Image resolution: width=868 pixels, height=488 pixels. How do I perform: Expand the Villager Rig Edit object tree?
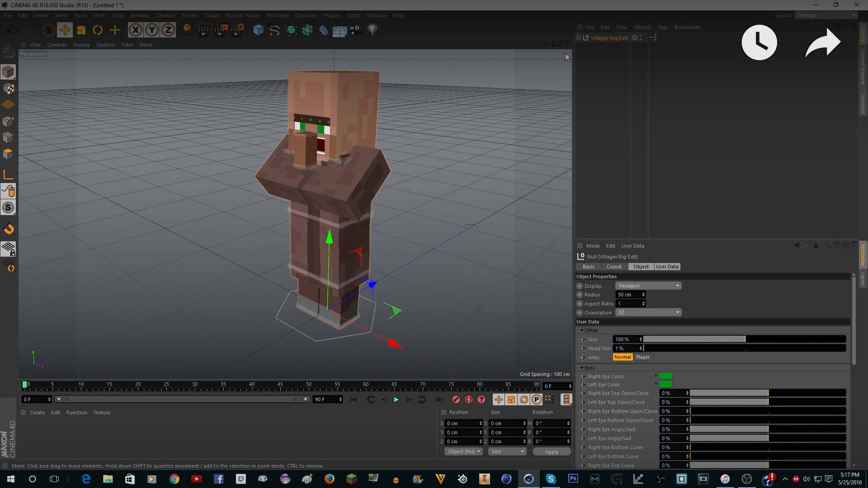(578, 38)
